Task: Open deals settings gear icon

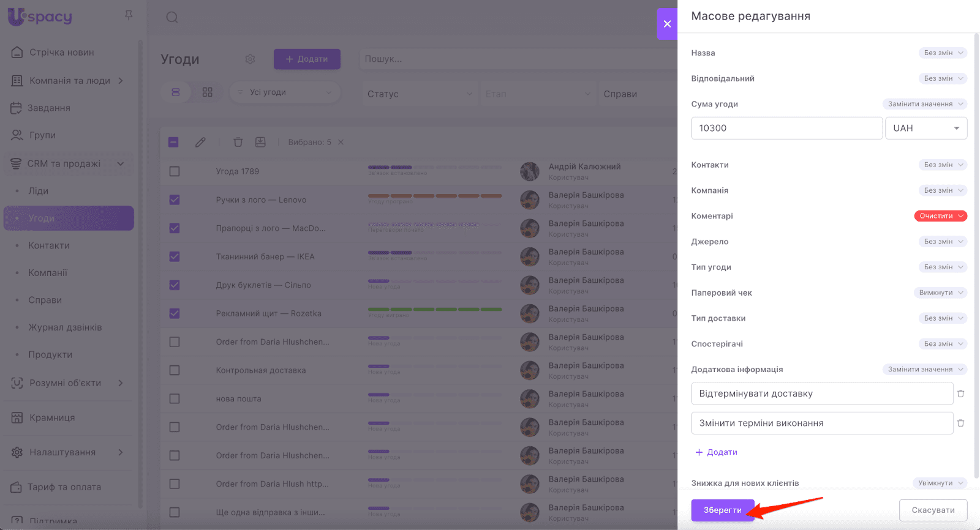Action: click(x=250, y=59)
